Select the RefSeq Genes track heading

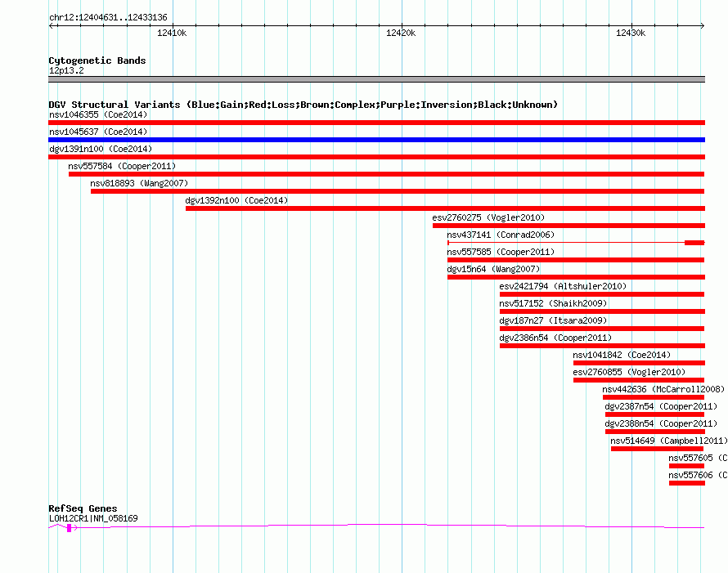click(x=83, y=508)
